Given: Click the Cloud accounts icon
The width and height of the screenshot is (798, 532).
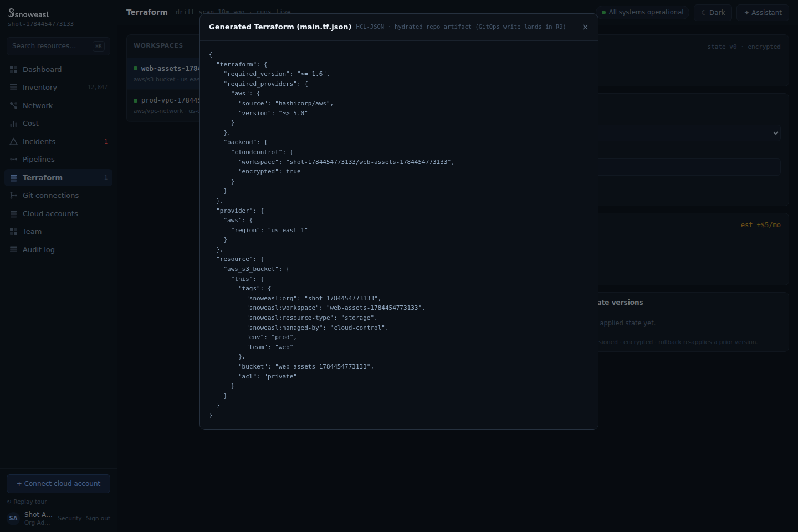Looking at the screenshot, I should click(13, 214).
